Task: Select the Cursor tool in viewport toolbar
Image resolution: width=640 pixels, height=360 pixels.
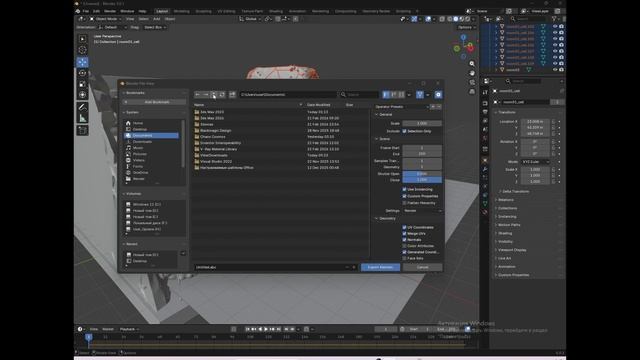Action: click(x=82, y=50)
